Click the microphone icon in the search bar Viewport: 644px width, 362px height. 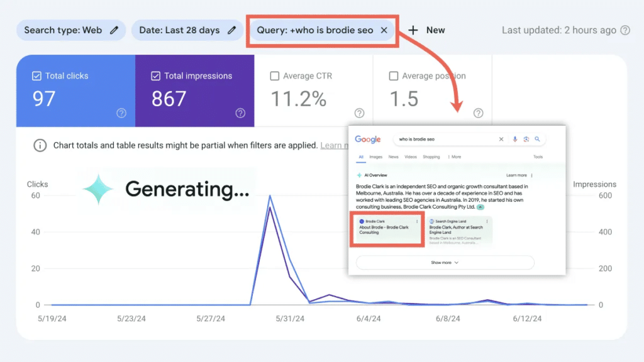pos(514,139)
